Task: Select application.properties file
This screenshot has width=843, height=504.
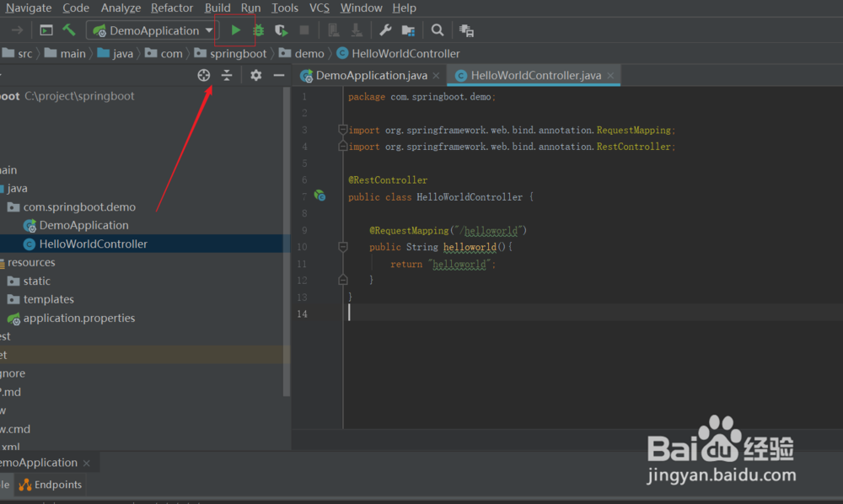Action: click(x=79, y=318)
